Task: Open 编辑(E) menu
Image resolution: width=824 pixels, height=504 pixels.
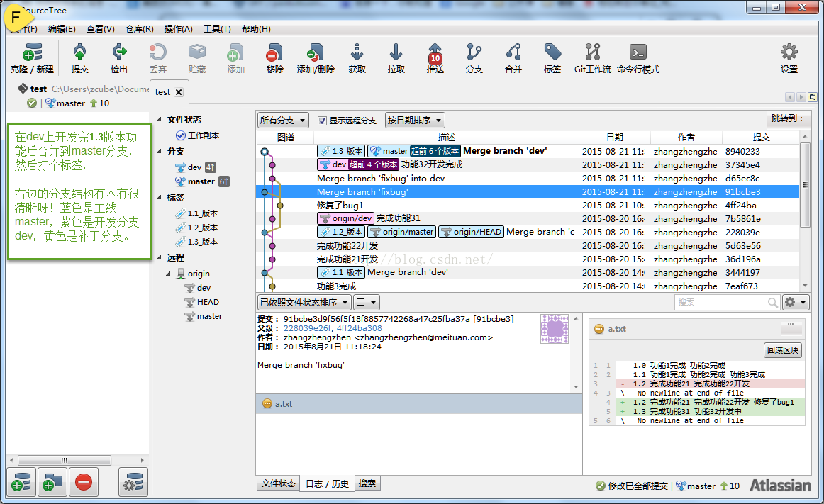Action: click(x=62, y=29)
